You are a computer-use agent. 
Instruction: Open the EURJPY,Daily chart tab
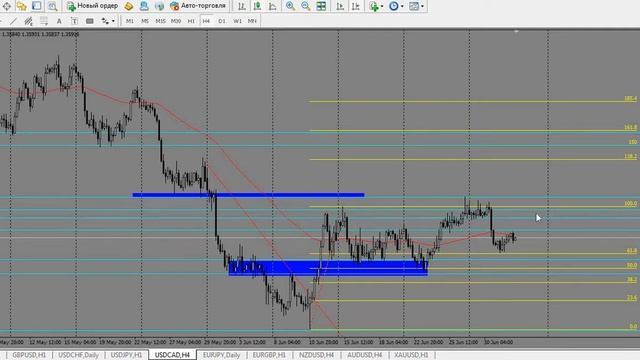click(222, 355)
